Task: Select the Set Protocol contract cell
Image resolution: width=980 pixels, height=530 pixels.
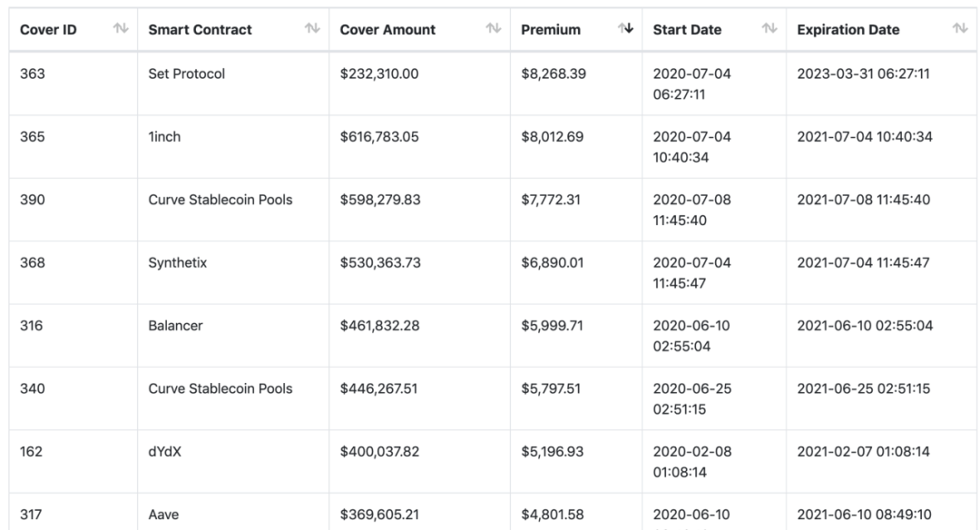Action: point(186,74)
